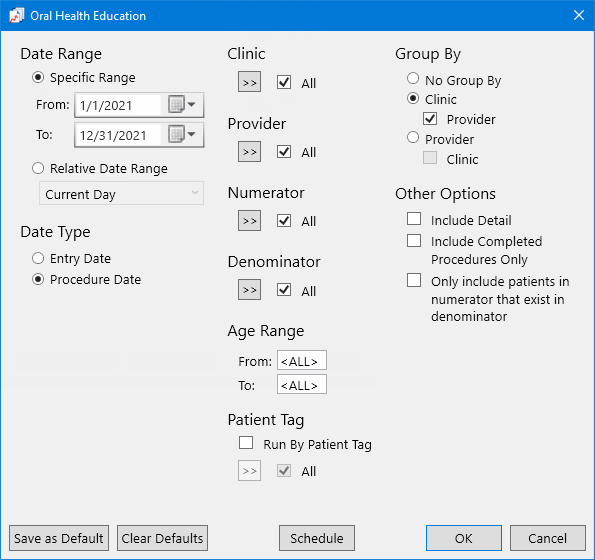Select Entry Date type
Viewport: 595px width, 560px height.
pos(38,258)
